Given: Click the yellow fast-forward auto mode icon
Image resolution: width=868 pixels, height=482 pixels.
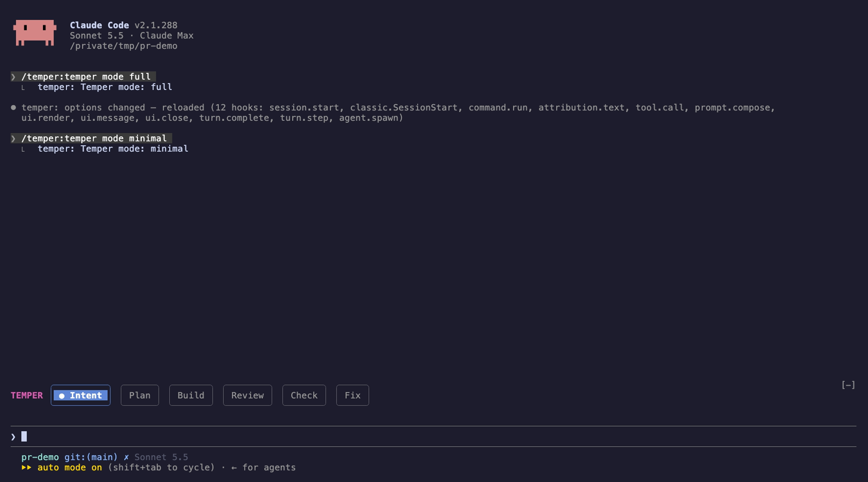Looking at the screenshot, I should pos(27,468).
